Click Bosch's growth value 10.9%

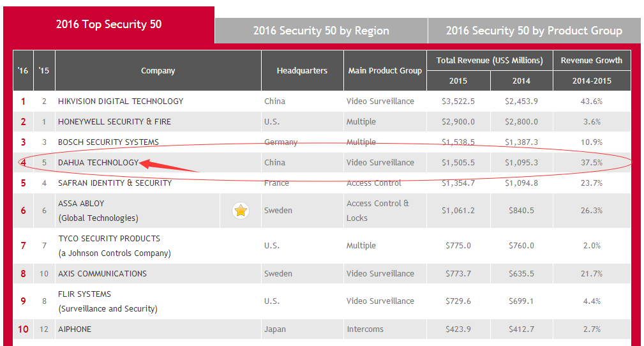[x=592, y=142]
